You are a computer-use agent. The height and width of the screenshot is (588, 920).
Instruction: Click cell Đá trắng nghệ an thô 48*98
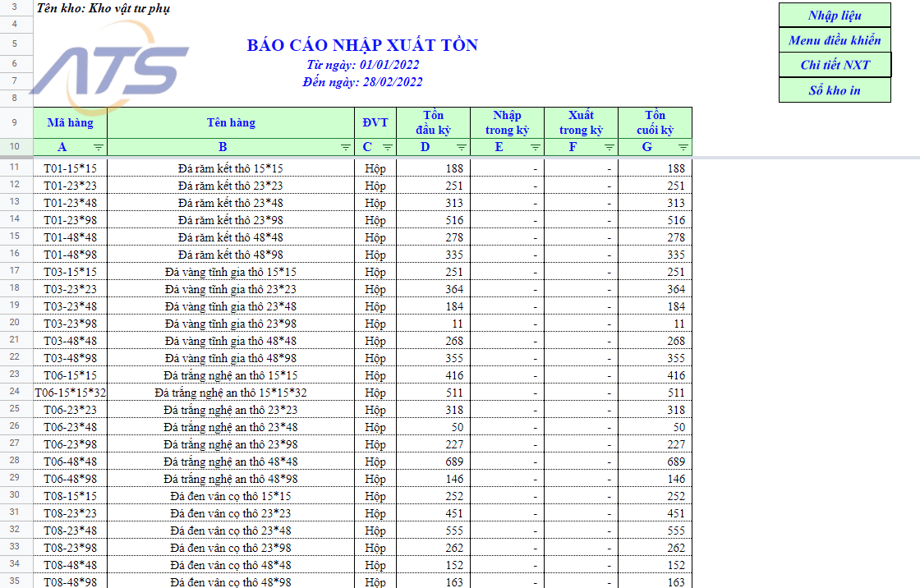point(231,479)
